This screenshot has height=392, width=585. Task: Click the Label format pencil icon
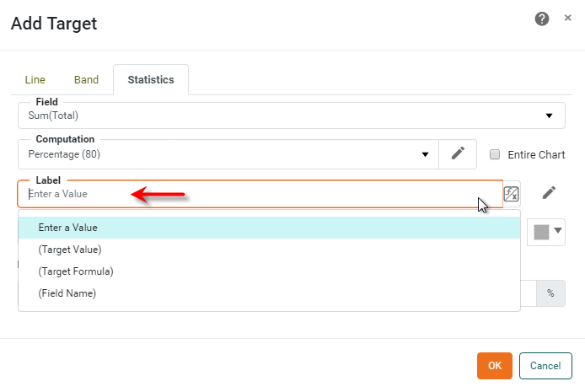tap(549, 193)
